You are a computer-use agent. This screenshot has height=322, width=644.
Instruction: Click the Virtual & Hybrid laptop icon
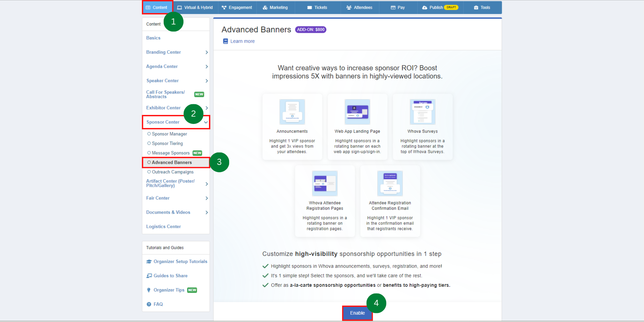tap(179, 7)
